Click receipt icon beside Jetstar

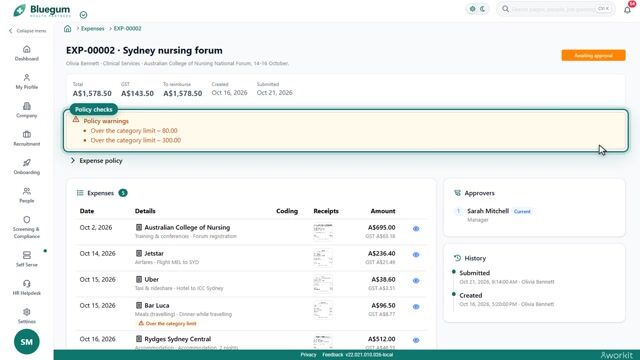[x=139, y=253]
